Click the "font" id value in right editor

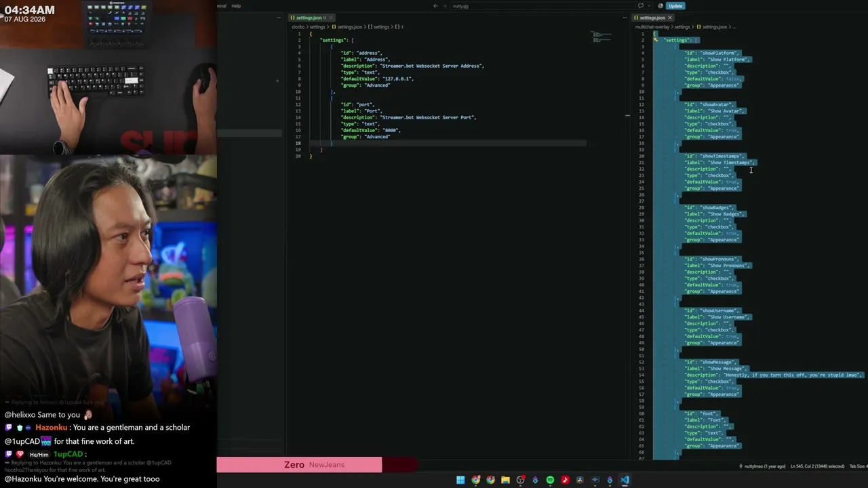click(x=709, y=413)
